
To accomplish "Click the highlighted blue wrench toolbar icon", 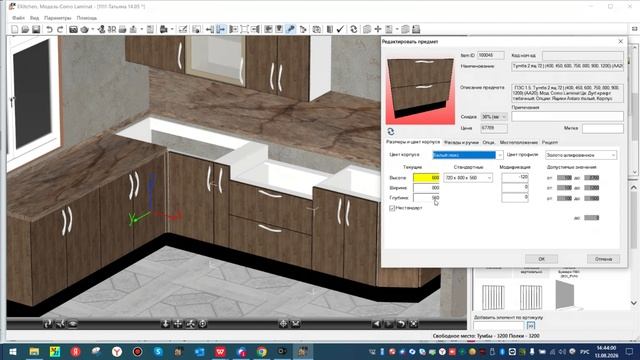I will 291,29.
